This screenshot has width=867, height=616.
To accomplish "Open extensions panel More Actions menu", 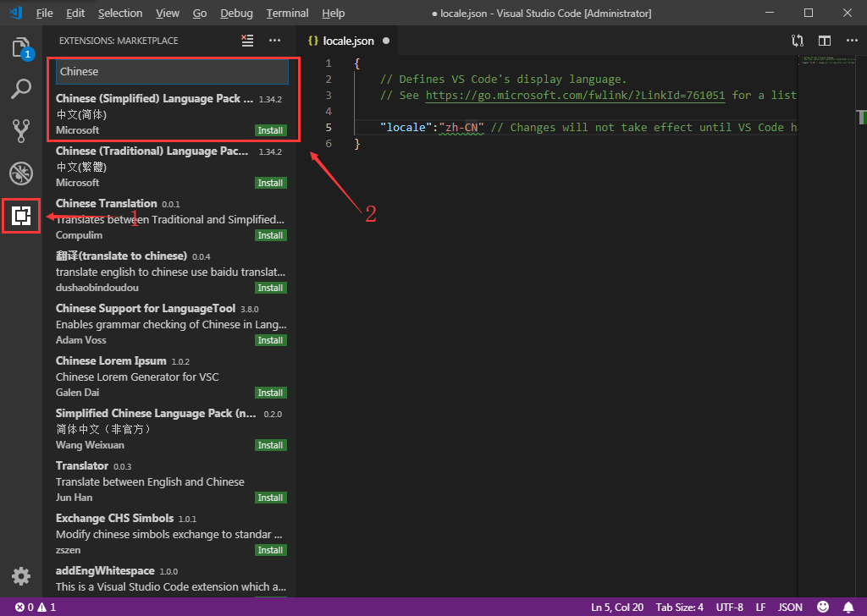I will pyautogui.click(x=274, y=40).
